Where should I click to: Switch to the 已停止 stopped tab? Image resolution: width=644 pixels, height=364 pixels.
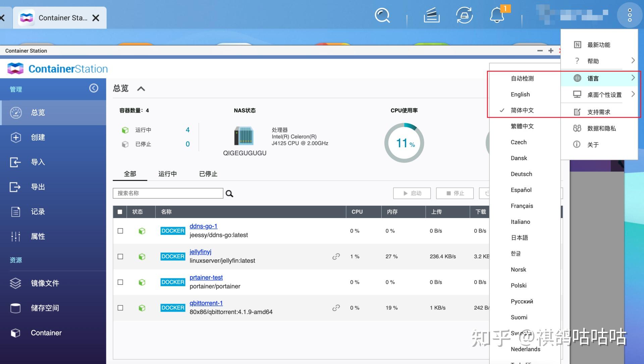coord(208,174)
